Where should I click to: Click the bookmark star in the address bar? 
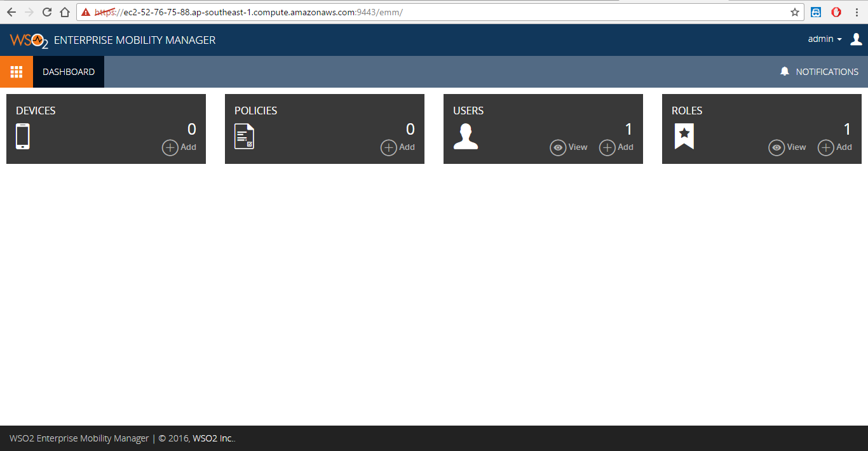(795, 11)
